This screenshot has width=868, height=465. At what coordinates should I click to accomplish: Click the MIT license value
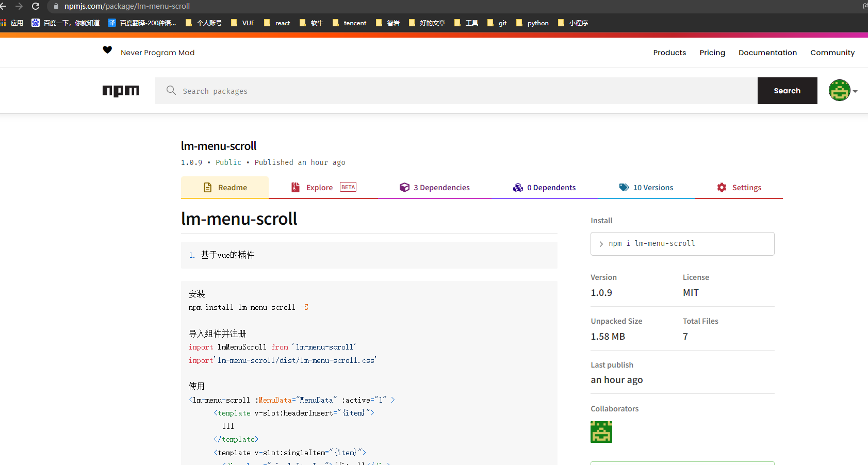click(691, 293)
